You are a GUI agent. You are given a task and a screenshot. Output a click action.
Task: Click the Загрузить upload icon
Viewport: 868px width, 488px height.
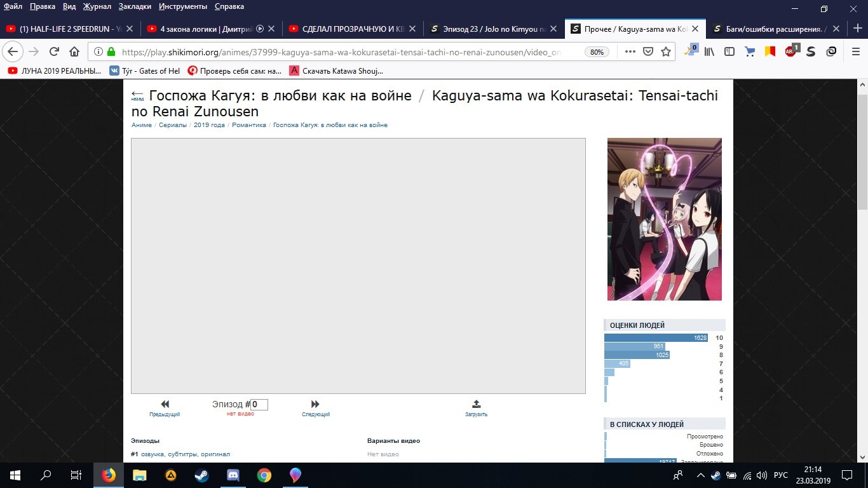click(x=476, y=404)
